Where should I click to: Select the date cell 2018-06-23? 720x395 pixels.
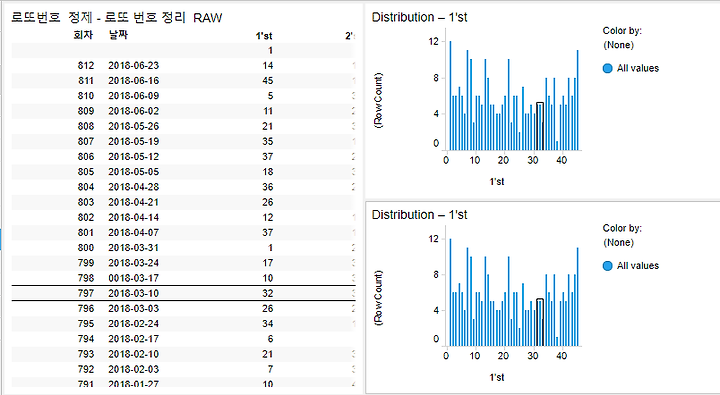coord(134,66)
